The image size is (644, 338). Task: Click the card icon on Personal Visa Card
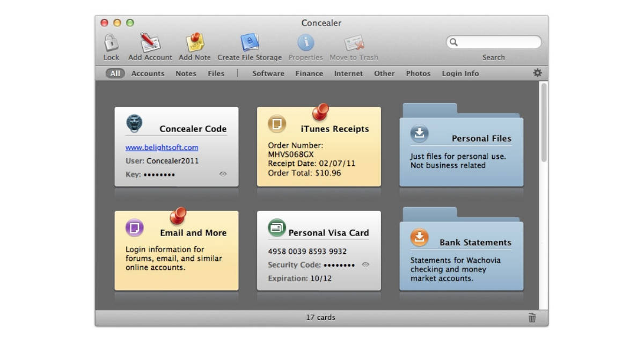coord(276,227)
